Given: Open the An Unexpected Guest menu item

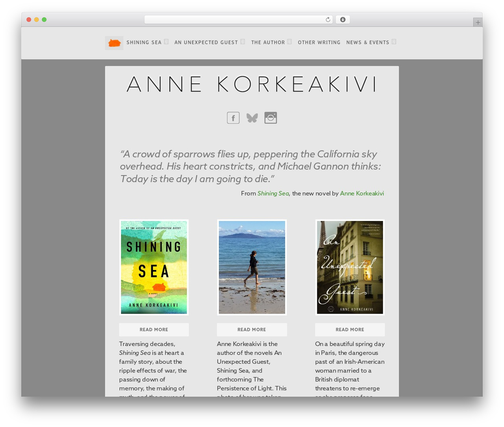Looking at the screenshot, I should [x=206, y=43].
